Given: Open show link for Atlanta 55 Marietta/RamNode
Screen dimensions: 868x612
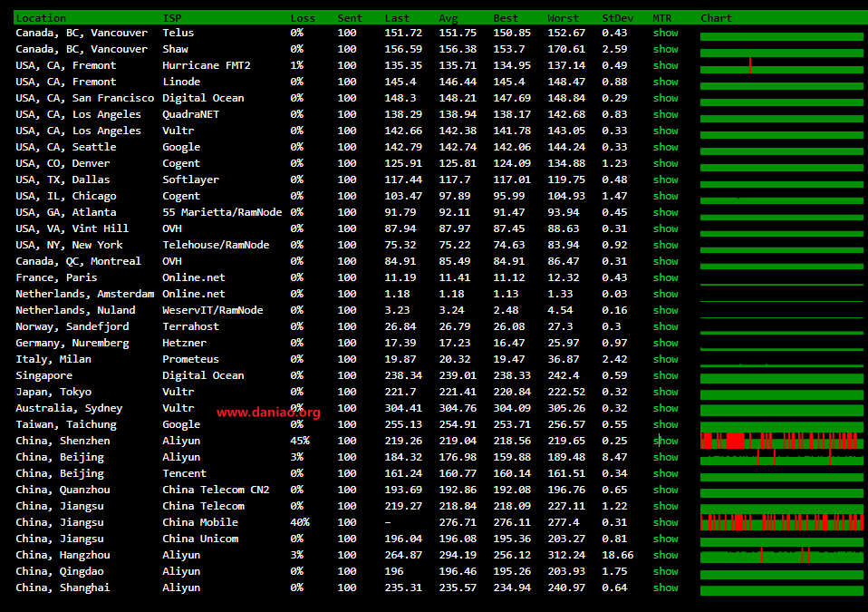Looking at the screenshot, I should click(x=665, y=213).
